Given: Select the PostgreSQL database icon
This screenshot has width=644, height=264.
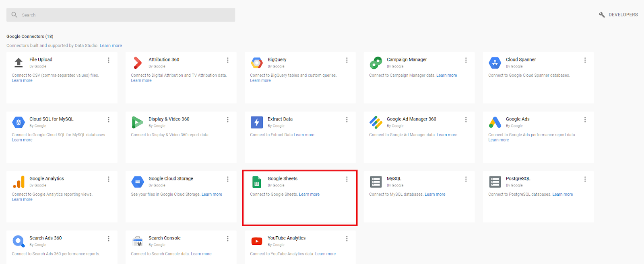Looking at the screenshot, I should pyautogui.click(x=495, y=182).
